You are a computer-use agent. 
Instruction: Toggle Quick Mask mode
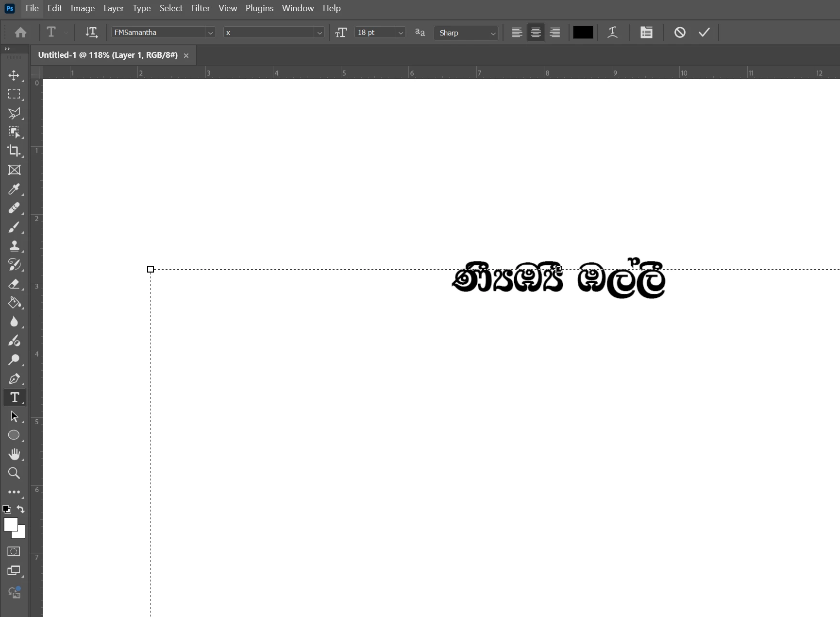click(14, 551)
